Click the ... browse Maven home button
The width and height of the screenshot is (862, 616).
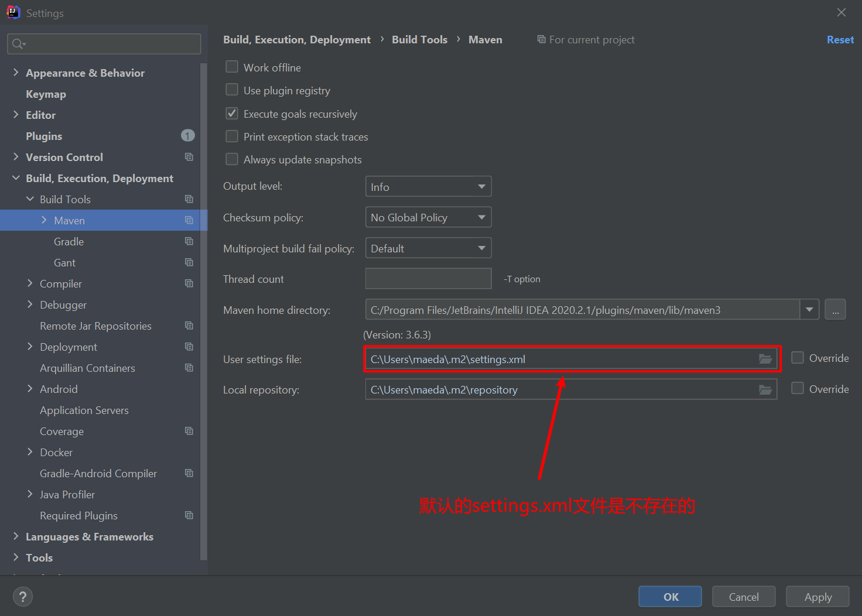click(835, 309)
